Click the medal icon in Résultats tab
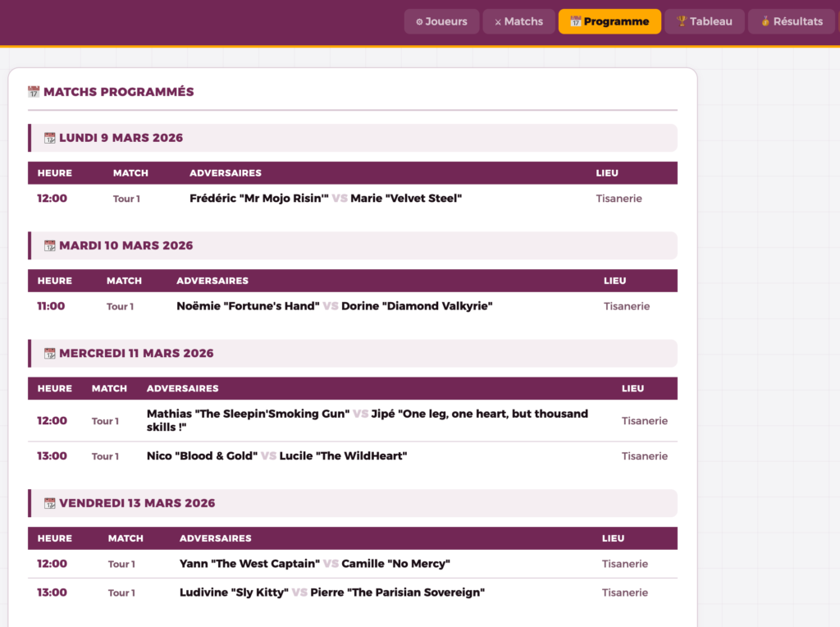The image size is (840, 627). (x=765, y=21)
